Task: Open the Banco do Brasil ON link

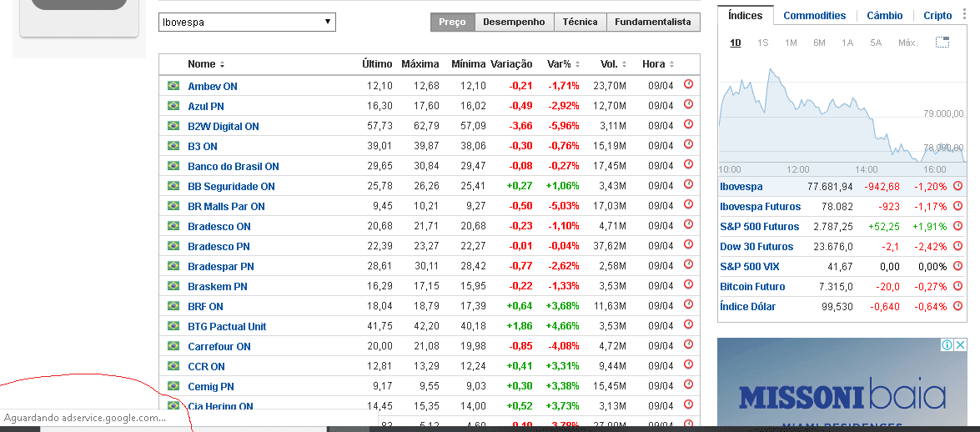Action: [x=234, y=166]
